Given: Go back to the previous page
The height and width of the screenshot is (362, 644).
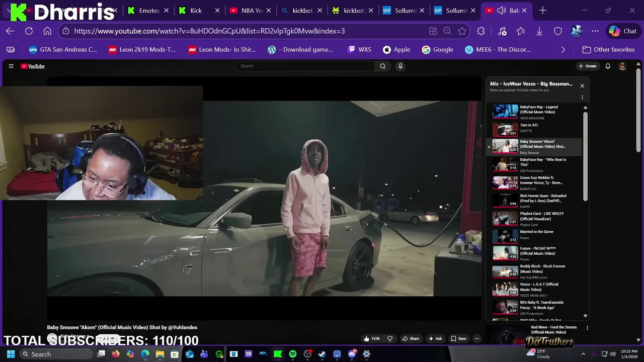Looking at the screenshot, I should click(x=10, y=31).
